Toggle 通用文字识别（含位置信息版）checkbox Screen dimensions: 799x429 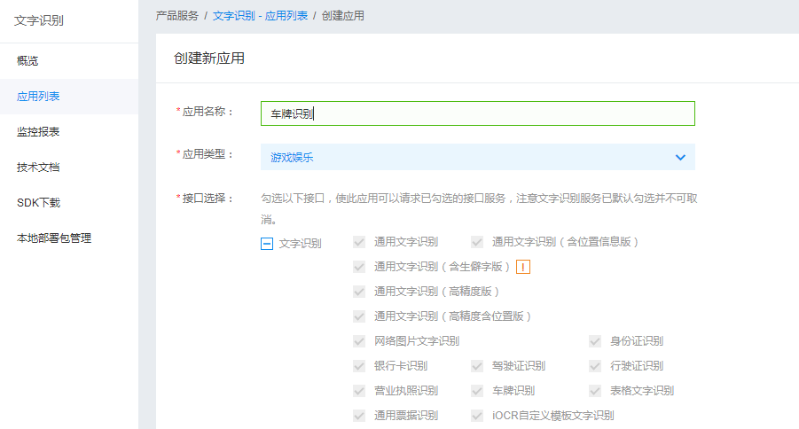point(477,242)
